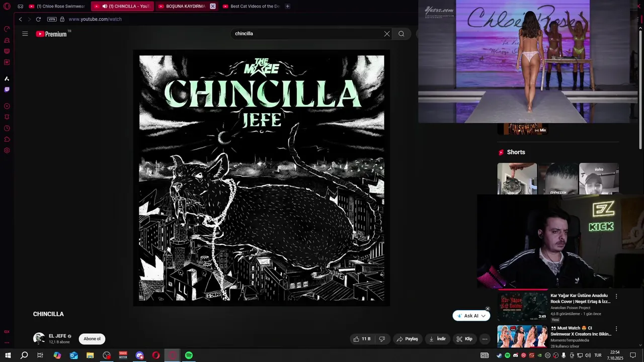Close the BOŞUNA KAYDIRMA tab
Screen dimensions: 644x362
[x=213, y=7]
